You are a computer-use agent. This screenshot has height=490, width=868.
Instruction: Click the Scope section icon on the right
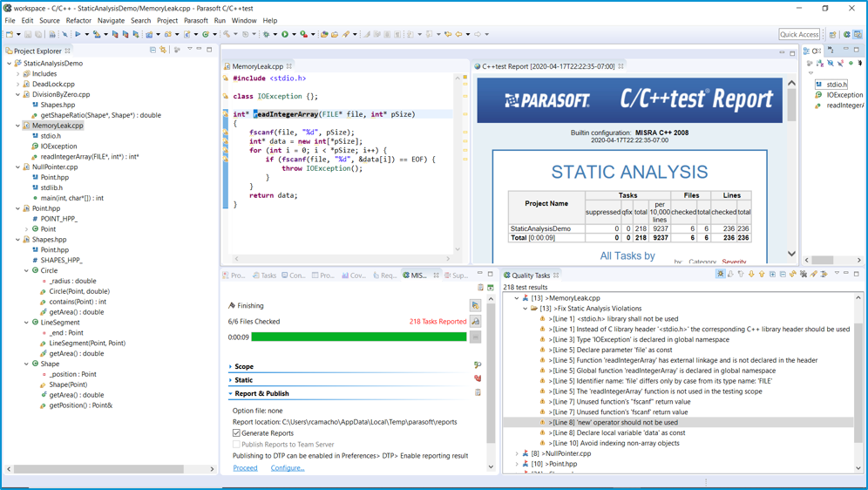point(478,364)
